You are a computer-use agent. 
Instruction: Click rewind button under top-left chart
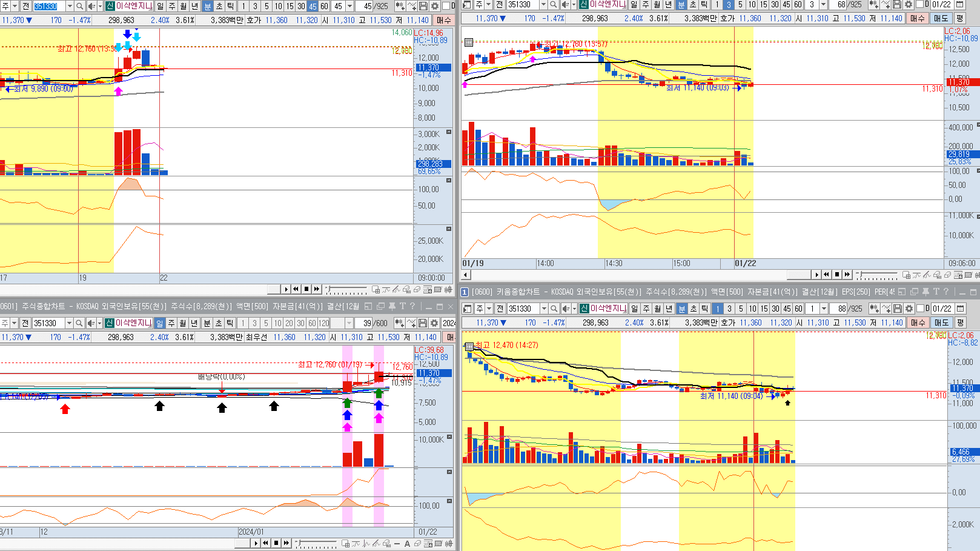[296, 289]
